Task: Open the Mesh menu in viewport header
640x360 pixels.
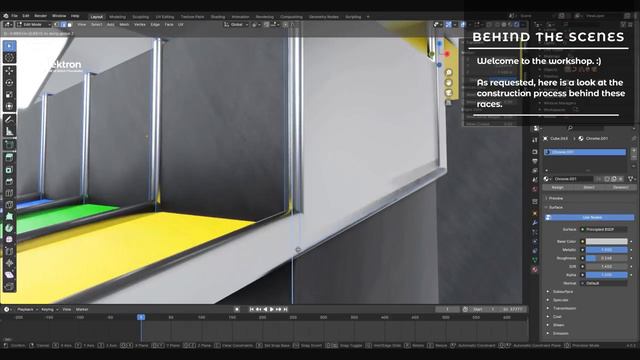Action: (124, 24)
